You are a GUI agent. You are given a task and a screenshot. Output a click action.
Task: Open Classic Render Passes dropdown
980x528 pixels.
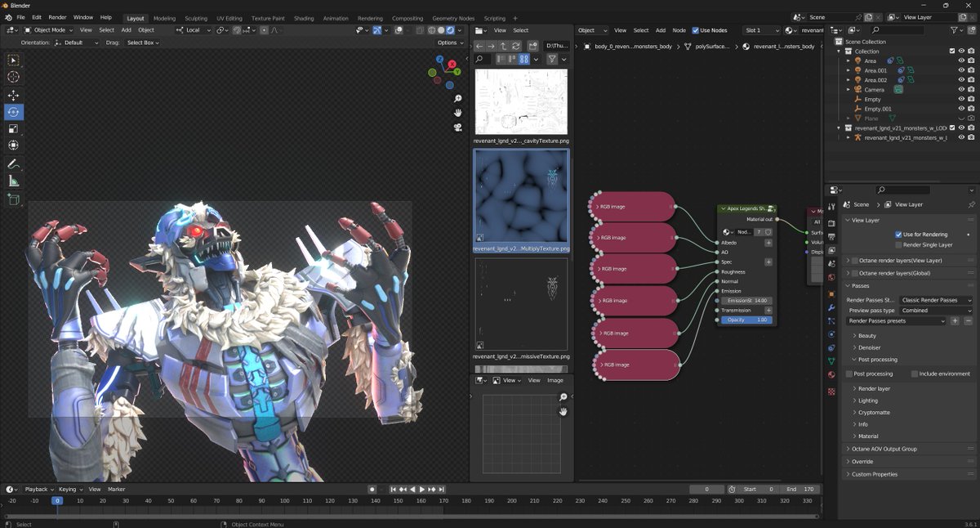tap(936, 300)
